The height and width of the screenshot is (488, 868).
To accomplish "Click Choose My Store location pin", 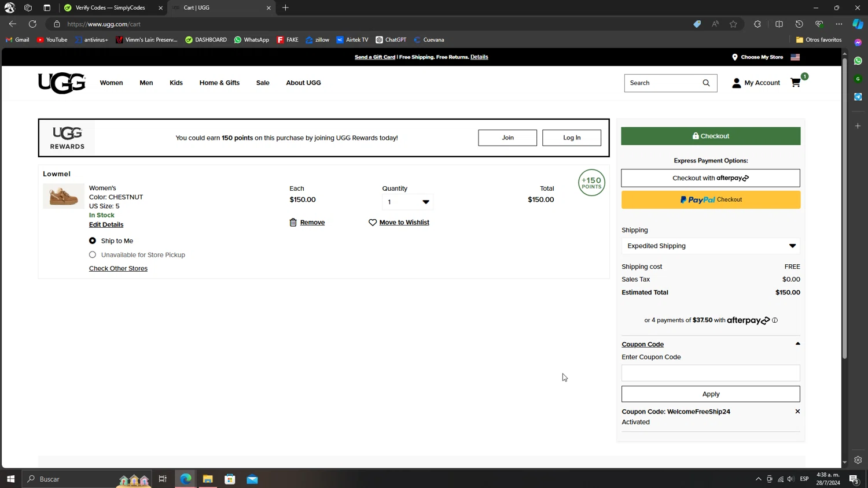I will [x=735, y=57].
